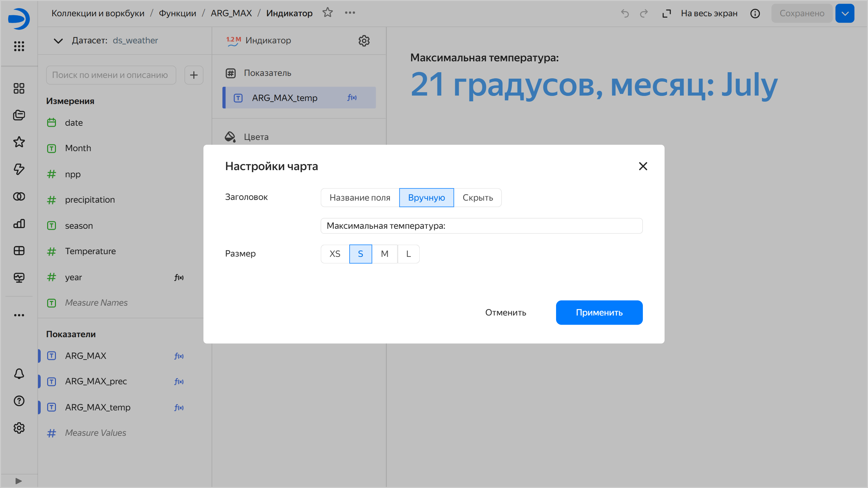Click the Максимальная температура title input field
The height and width of the screenshot is (488, 868).
point(481,226)
